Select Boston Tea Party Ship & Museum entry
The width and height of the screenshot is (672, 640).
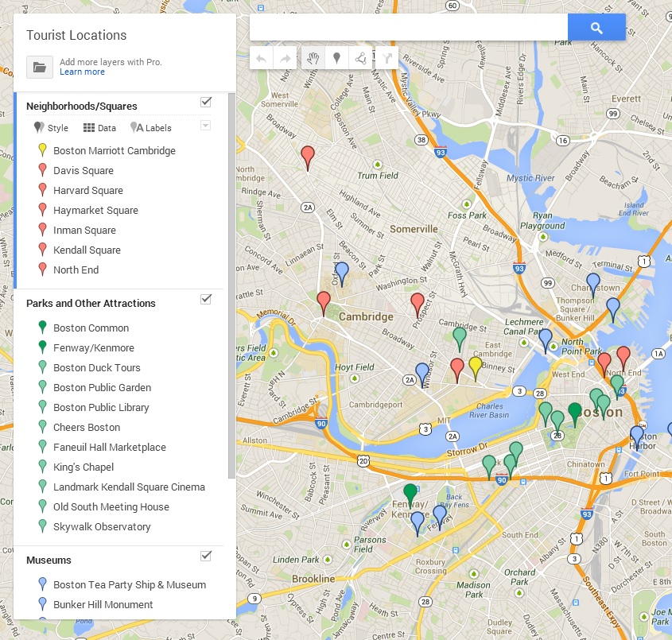pyautogui.click(x=130, y=584)
